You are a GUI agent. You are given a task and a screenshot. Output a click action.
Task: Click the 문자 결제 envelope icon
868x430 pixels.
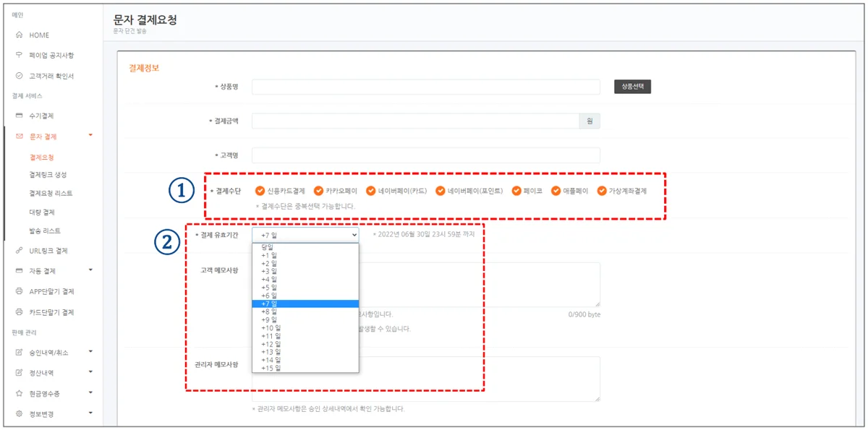pos(19,136)
